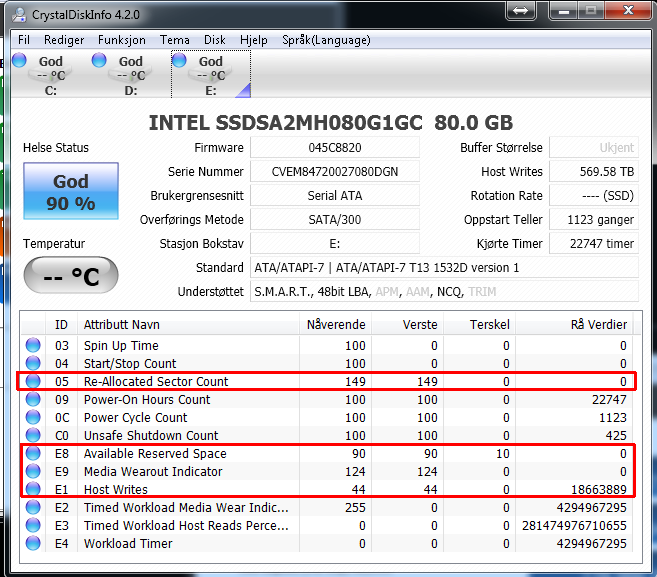Select the serial number field CVEM84720027080DGN

pos(335,171)
